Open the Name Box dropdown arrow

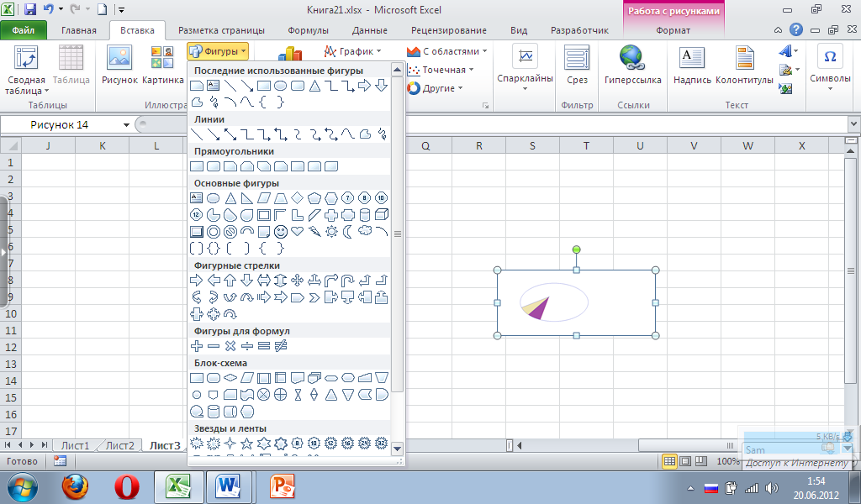126,125
